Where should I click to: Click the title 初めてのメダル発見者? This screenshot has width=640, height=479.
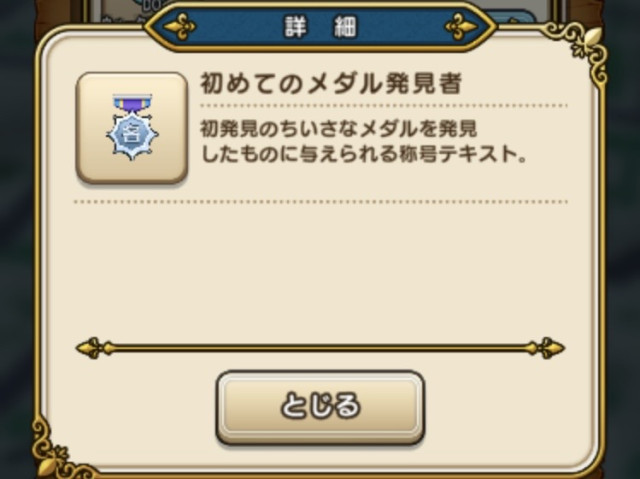[x=331, y=84]
